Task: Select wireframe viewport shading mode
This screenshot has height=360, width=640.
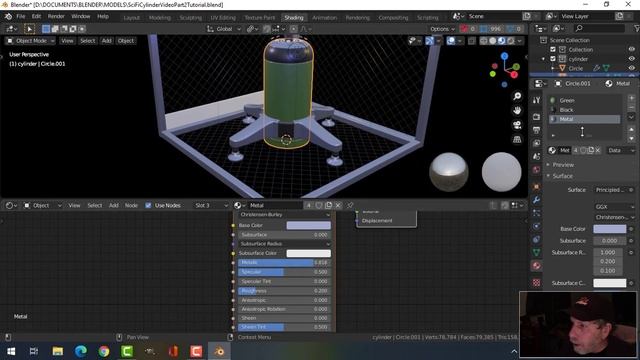Action: pos(484,41)
